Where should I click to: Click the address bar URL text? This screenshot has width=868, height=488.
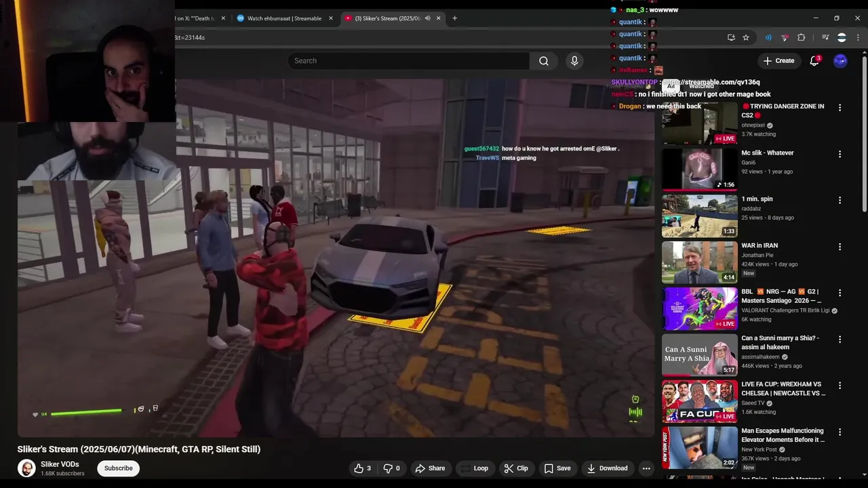pyautogui.click(x=189, y=37)
